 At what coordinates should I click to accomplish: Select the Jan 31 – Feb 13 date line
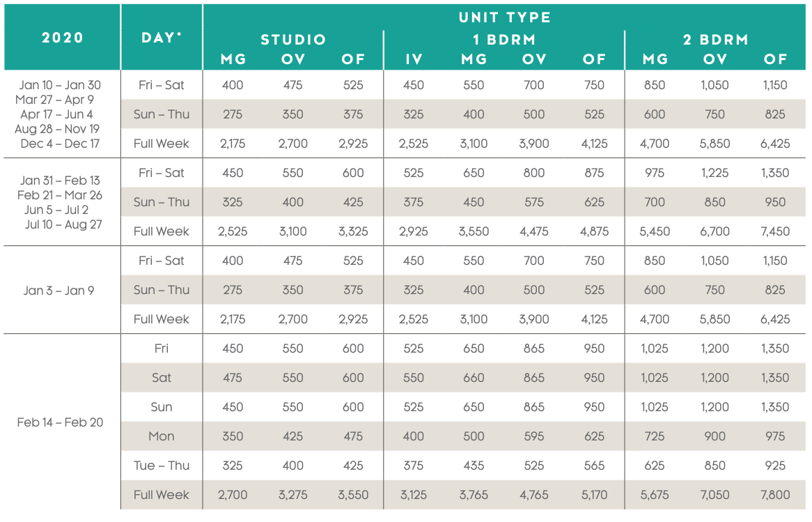click(x=60, y=181)
